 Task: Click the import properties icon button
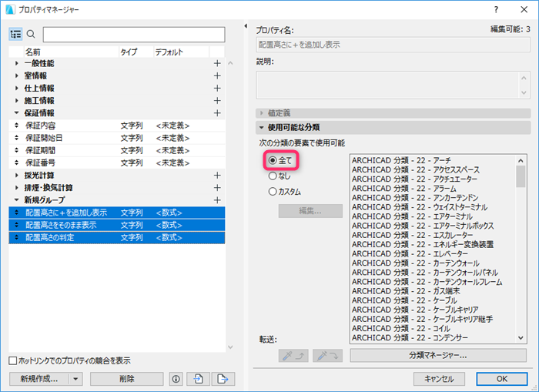[198, 379]
